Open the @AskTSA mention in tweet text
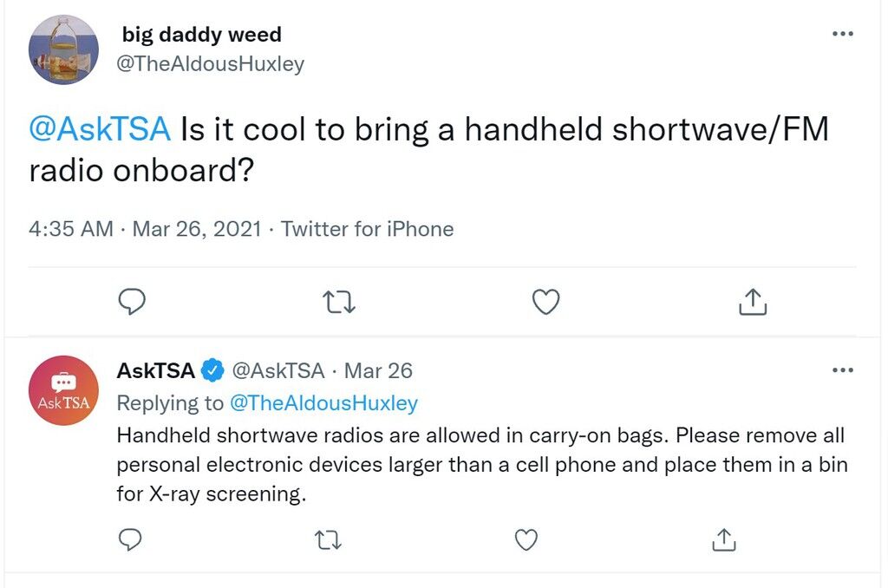888x588 pixels. pos(100,128)
